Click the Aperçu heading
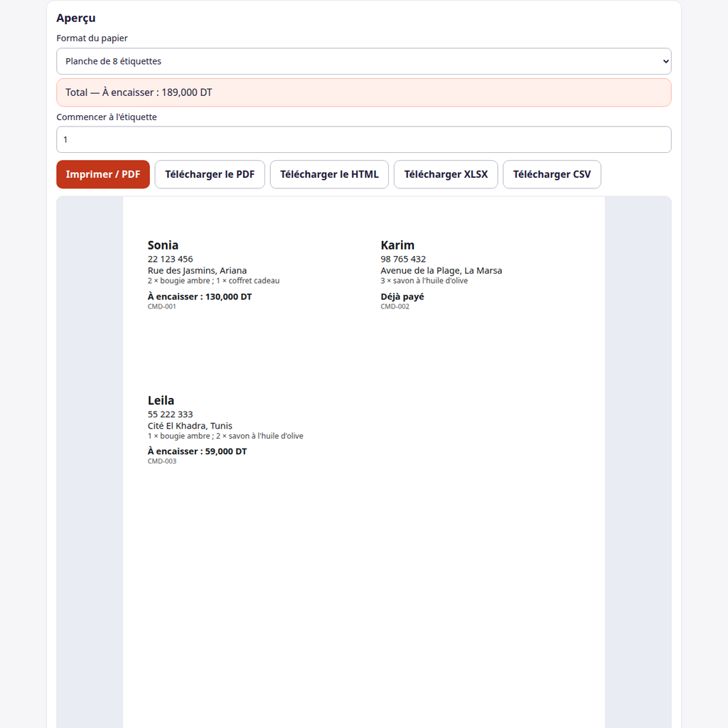 tap(76, 18)
